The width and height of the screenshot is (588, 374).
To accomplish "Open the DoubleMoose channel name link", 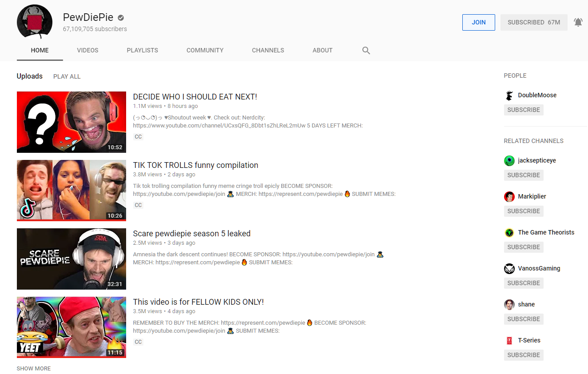I will click(x=537, y=95).
